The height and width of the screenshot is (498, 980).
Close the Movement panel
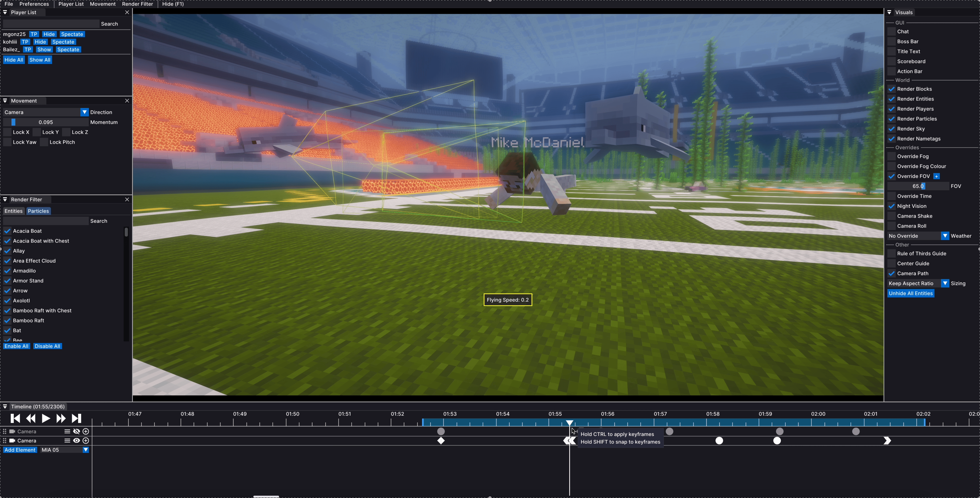click(x=127, y=101)
